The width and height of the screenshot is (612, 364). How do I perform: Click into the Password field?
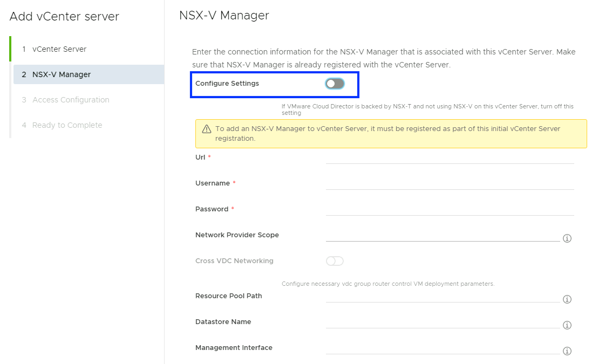point(450,209)
